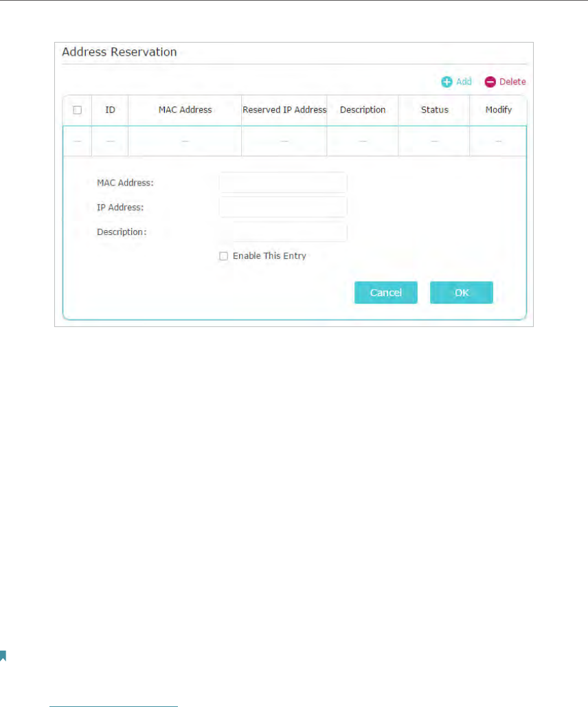Toggle the select-all checkbox in table header
588x707 pixels.
tap(77, 109)
